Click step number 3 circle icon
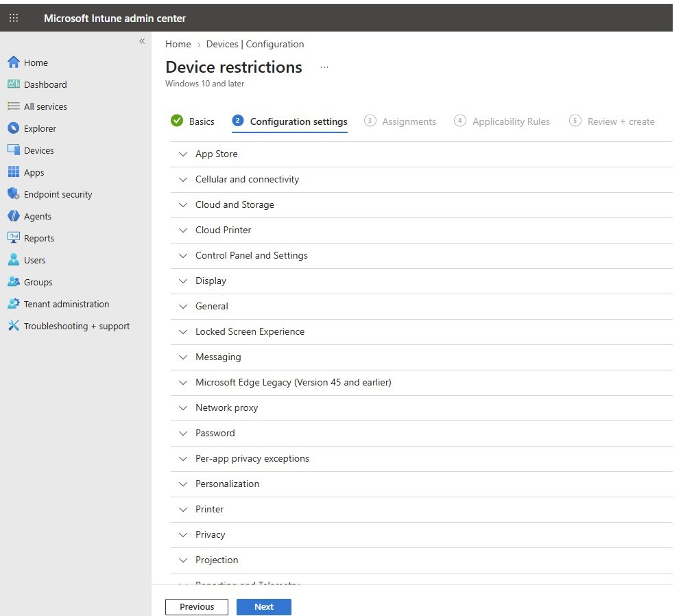Screen dimensions: 683x616 370,121
